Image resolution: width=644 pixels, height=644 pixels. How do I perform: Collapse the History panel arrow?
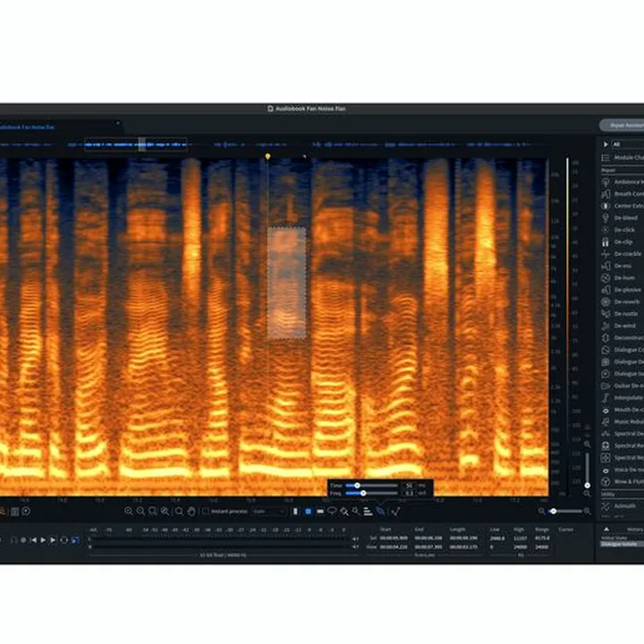click(x=606, y=530)
